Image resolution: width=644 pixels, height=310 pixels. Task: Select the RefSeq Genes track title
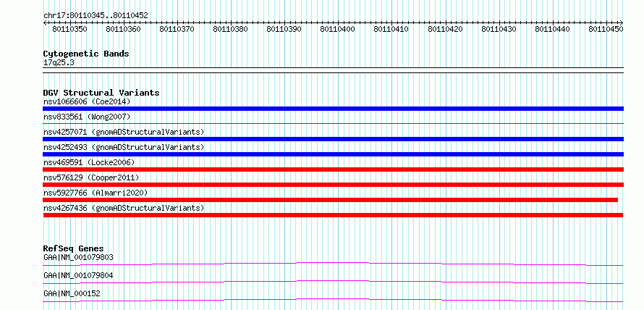tap(74, 248)
